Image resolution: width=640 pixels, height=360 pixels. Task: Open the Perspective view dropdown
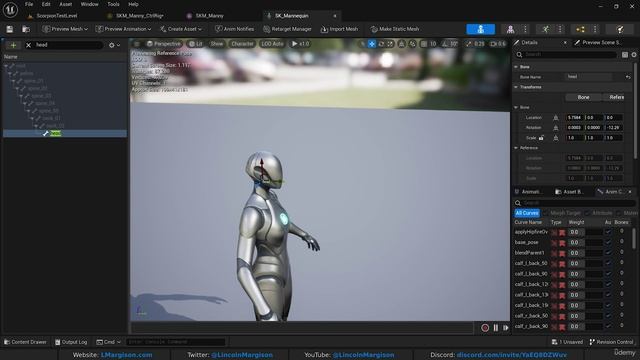(x=164, y=44)
